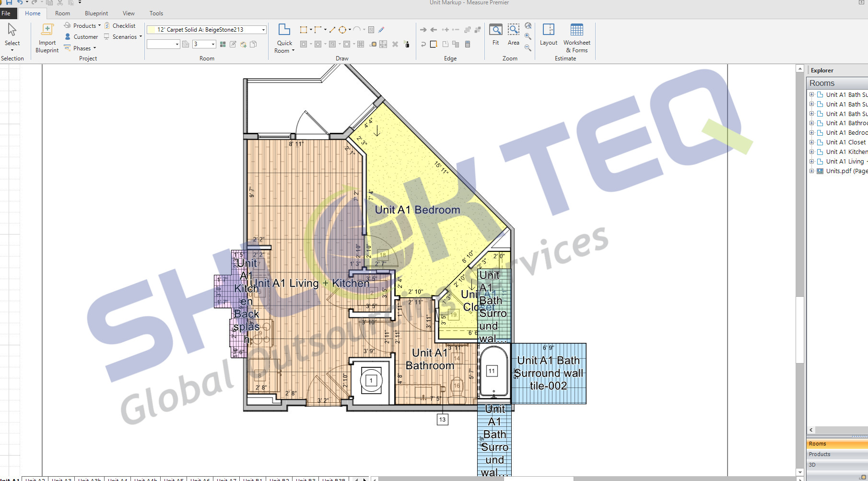Open the dropdown showing value 3

tap(204, 44)
